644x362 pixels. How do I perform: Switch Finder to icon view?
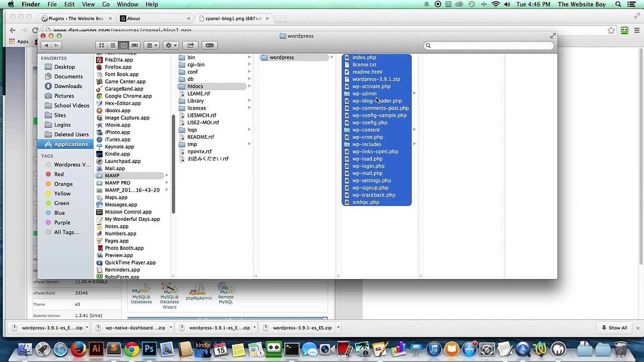pos(102,45)
